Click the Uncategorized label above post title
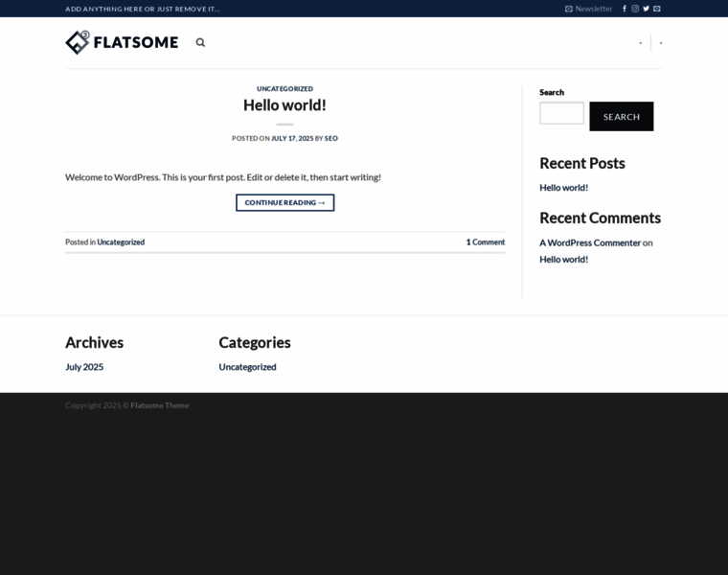 tap(284, 88)
